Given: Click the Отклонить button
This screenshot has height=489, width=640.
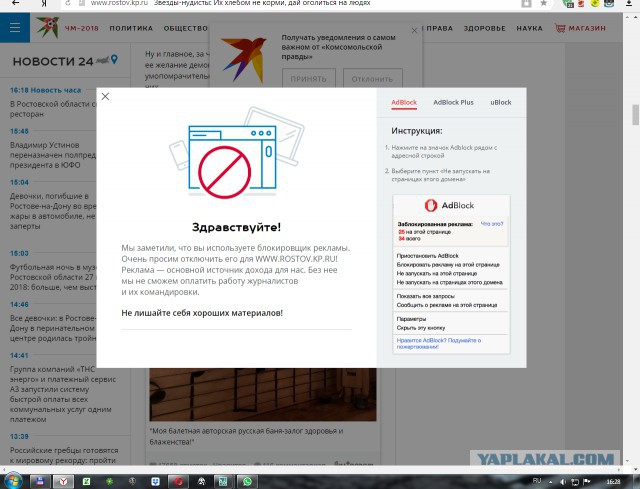Looking at the screenshot, I should click(372, 78).
